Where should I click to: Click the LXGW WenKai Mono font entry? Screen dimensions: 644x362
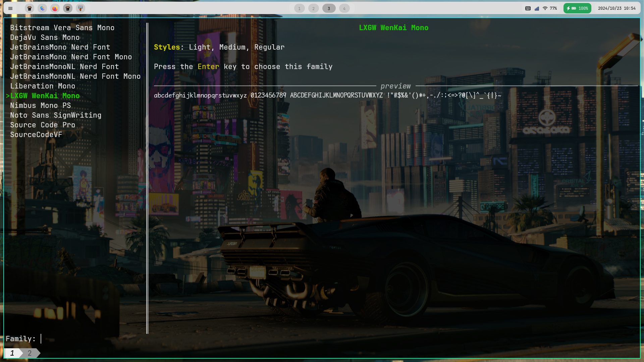click(x=45, y=96)
